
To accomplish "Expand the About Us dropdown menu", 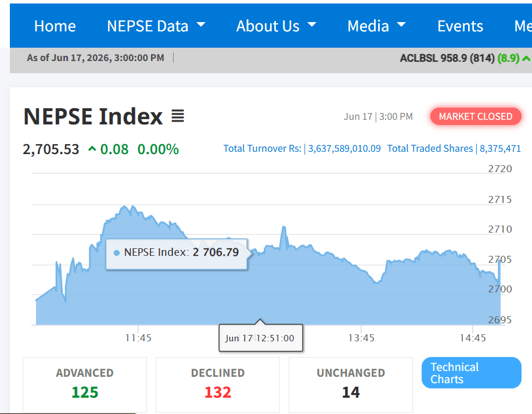I will (276, 26).
